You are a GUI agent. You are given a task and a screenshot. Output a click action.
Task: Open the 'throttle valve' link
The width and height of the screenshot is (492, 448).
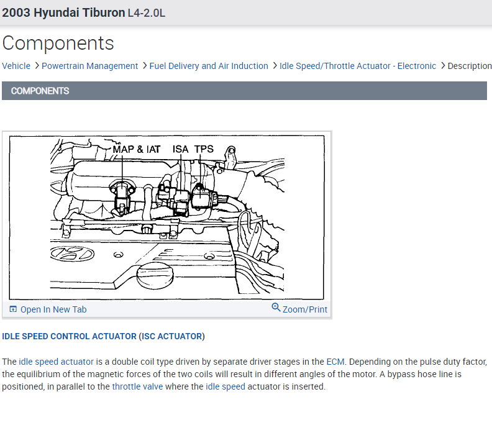137,386
